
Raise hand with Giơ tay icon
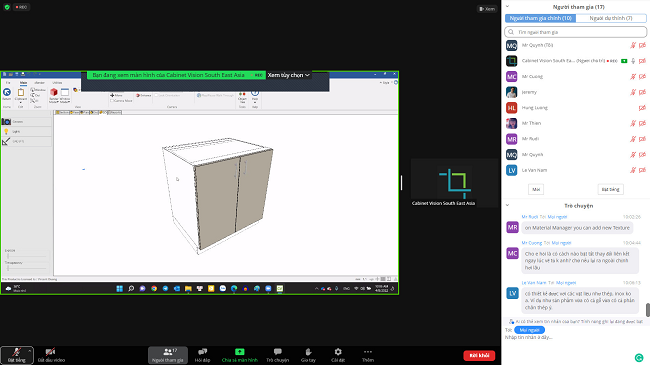click(308, 352)
